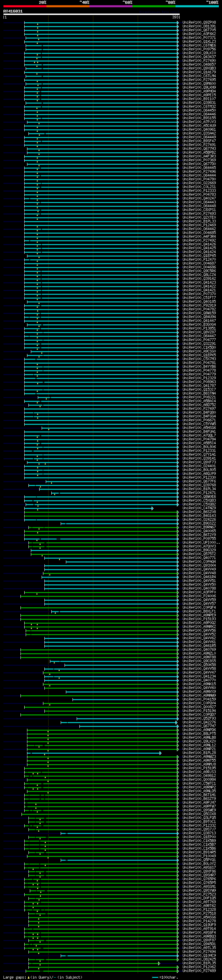Click the alignment bar for UniRef100_P04159
The width and height of the screenshot is (222, 980).
click(x=126, y=699)
